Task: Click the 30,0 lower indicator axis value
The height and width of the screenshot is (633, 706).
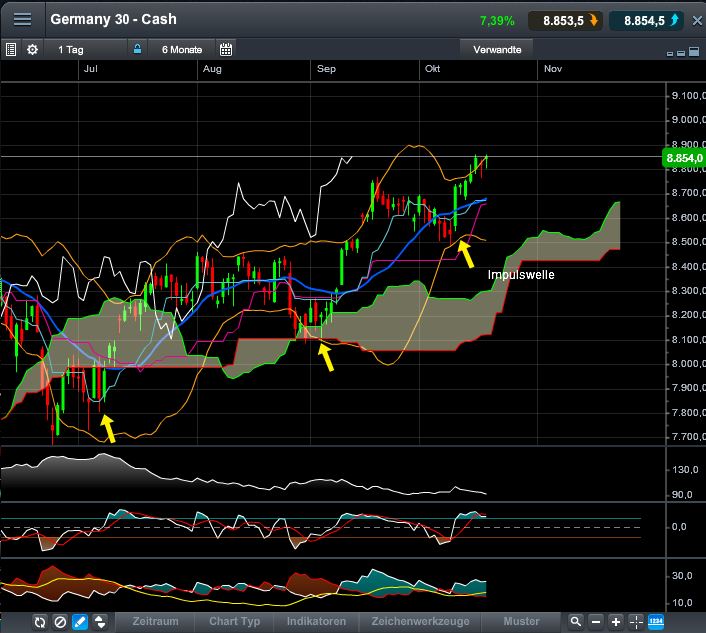Action: point(682,575)
